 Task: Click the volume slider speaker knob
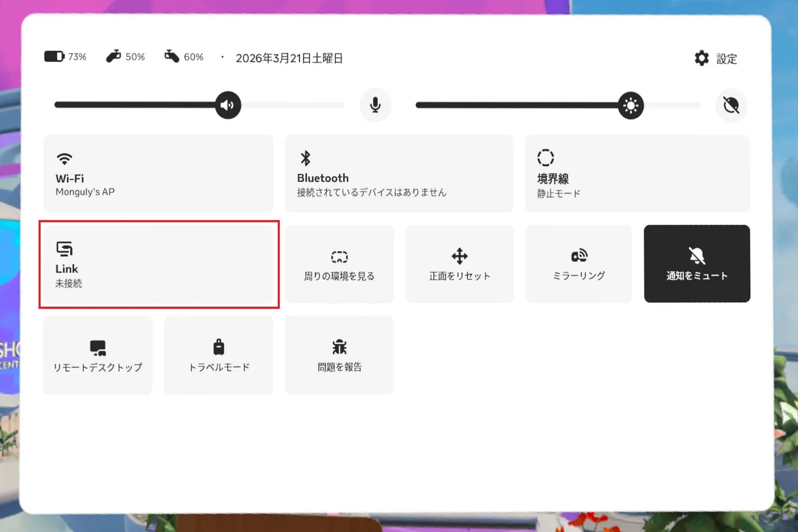tap(228, 105)
